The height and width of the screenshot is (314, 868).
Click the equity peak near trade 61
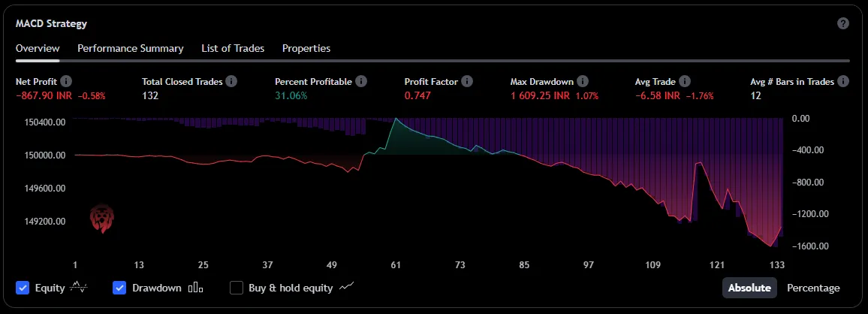[396, 119]
